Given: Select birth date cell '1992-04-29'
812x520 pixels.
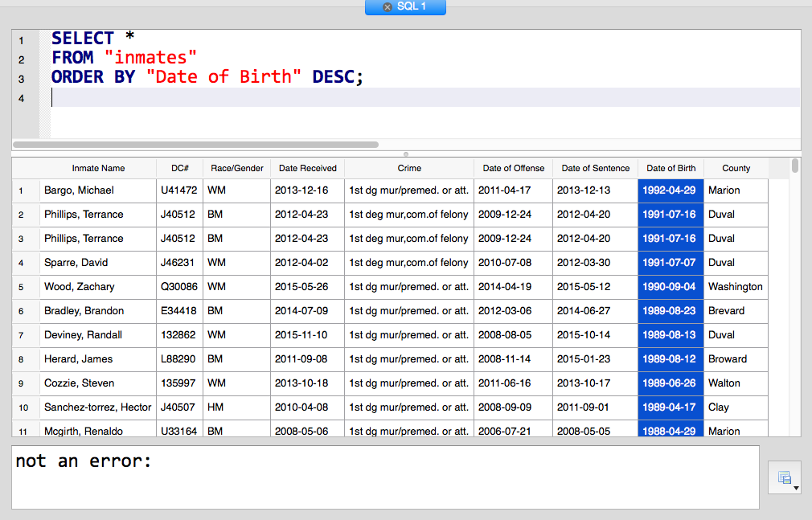Looking at the screenshot, I should coord(671,190).
